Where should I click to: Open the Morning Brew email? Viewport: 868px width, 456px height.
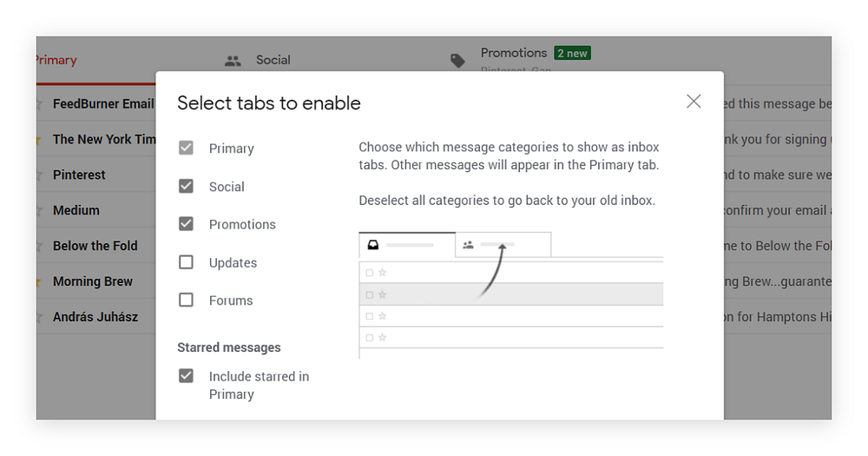(x=93, y=281)
